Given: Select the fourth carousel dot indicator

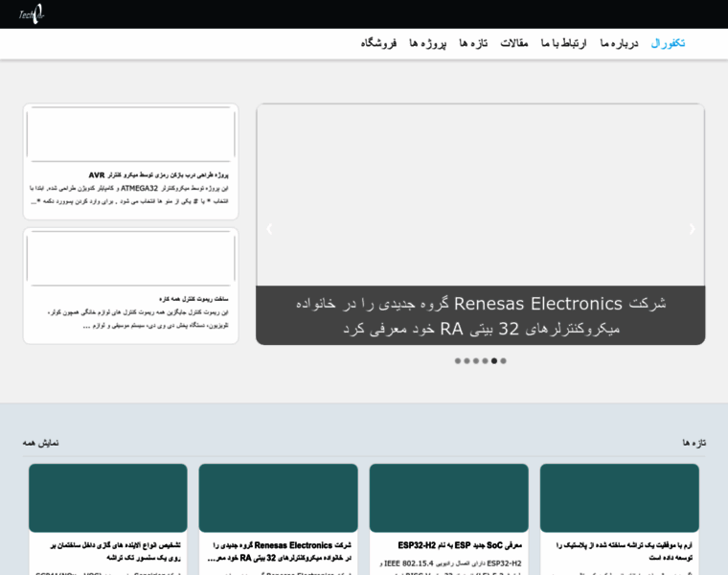Looking at the screenshot, I should (x=486, y=361).
